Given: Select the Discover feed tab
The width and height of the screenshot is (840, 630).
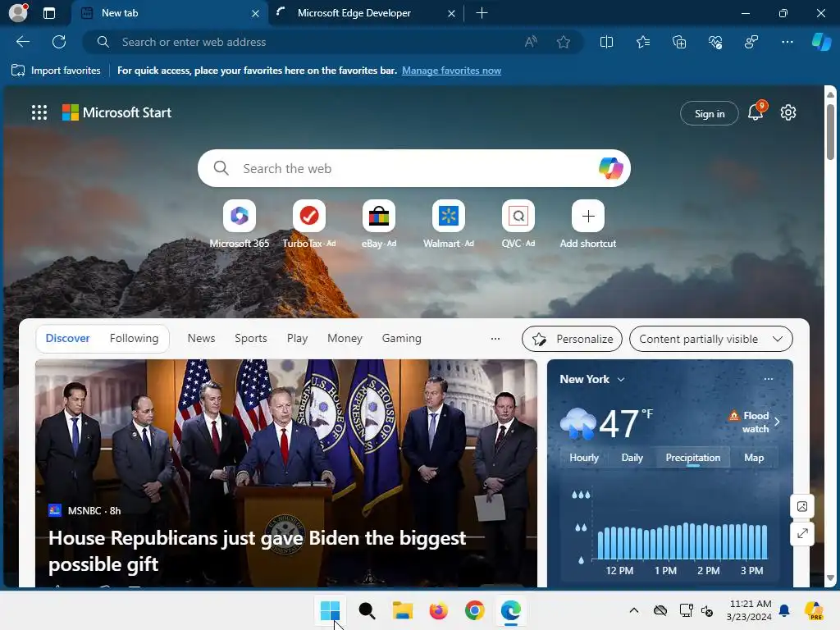Looking at the screenshot, I should pyautogui.click(x=67, y=339).
